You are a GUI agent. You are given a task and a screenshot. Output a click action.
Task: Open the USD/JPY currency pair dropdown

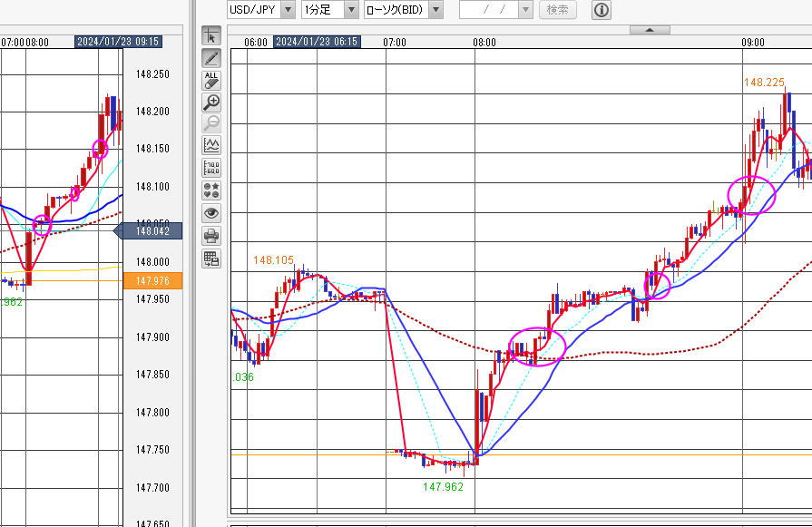(x=288, y=10)
